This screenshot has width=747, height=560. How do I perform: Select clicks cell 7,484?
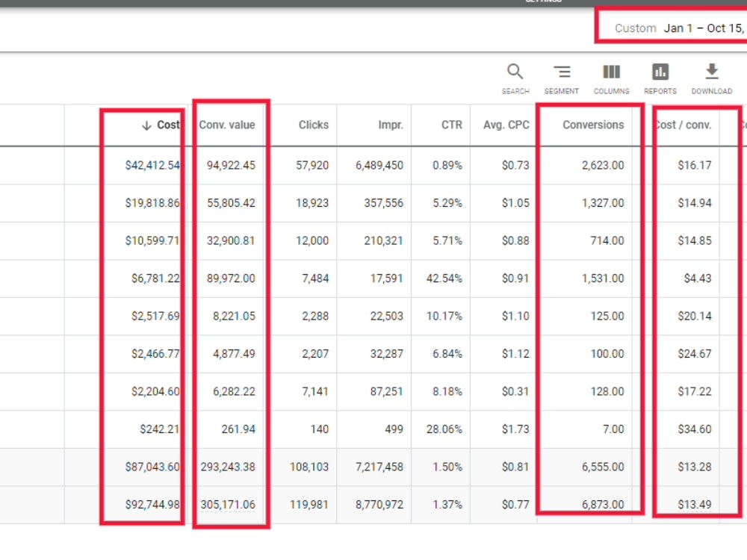click(x=315, y=278)
